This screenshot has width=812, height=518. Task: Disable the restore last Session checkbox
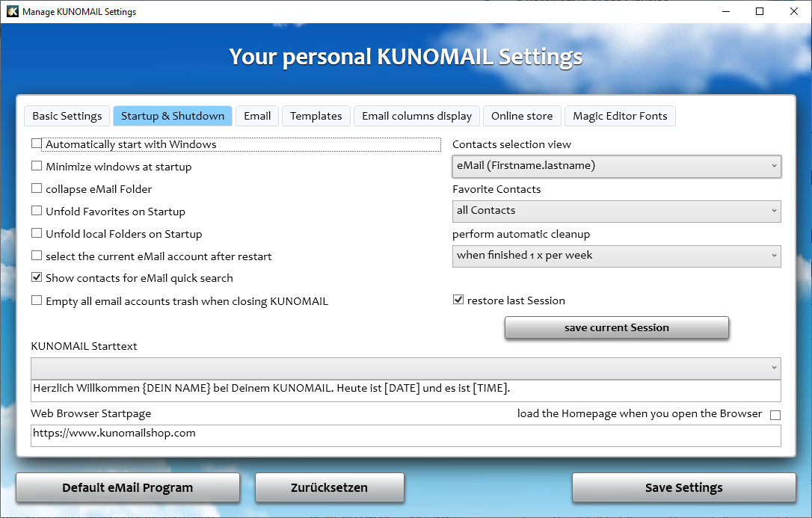tap(458, 300)
